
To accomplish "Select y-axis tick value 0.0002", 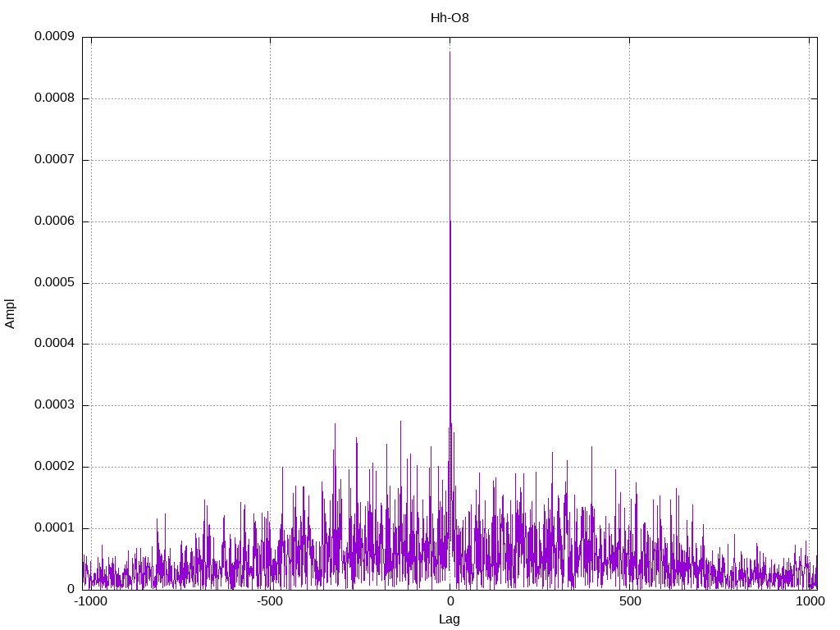I will pos(55,467).
